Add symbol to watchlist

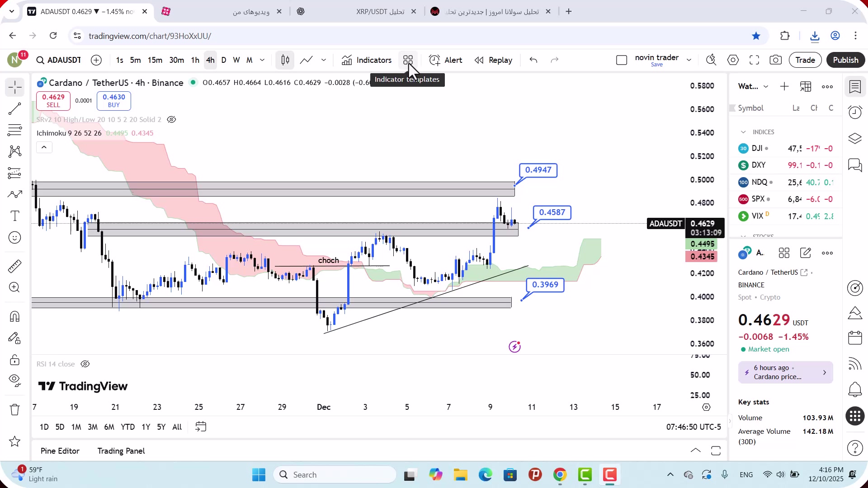click(x=784, y=86)
